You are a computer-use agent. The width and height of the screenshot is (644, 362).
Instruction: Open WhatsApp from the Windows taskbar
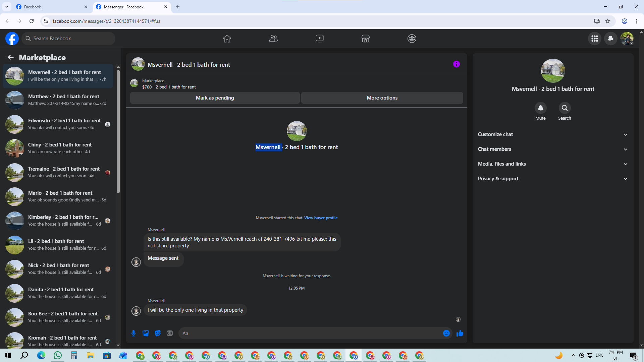[58, 355]
